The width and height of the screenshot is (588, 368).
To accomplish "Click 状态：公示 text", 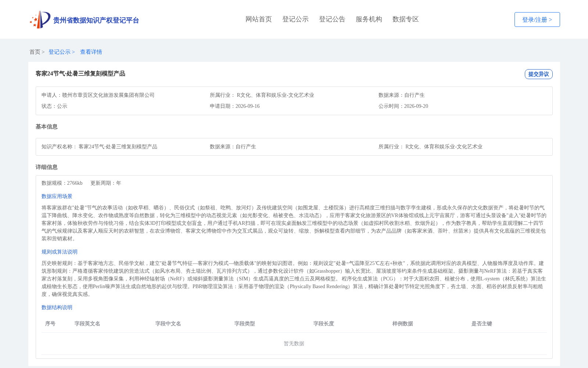I will coord(54,106).
